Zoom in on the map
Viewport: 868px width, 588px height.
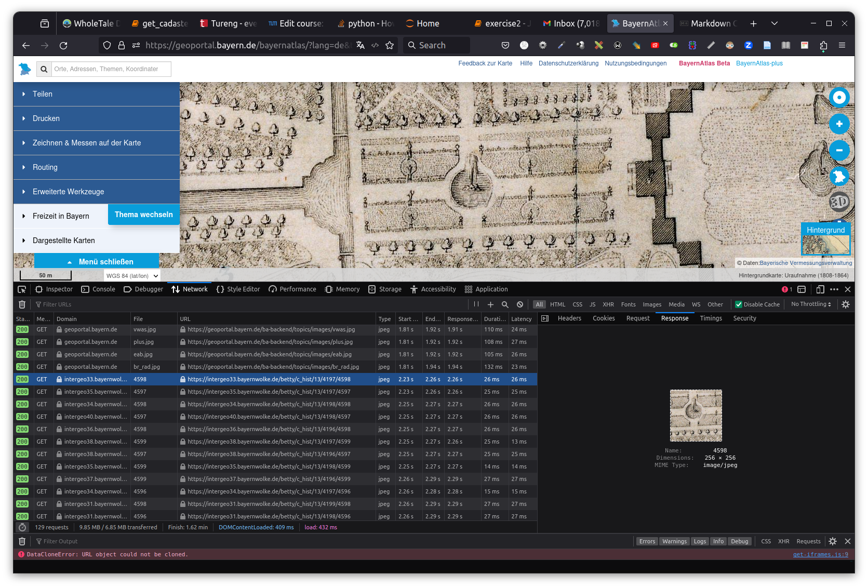coord(839,124)
